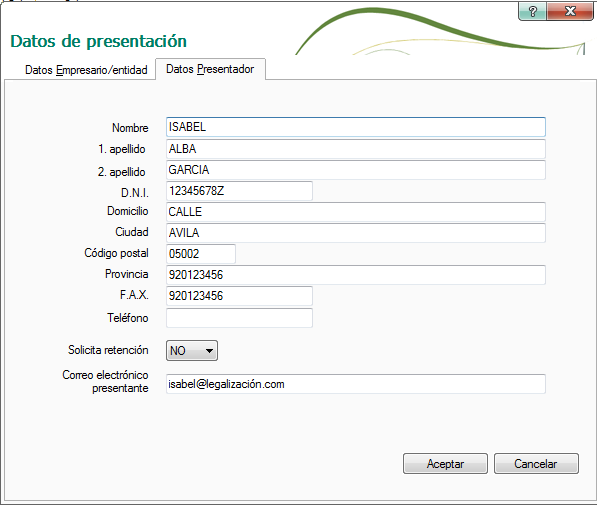This screenshot has height=505, width=597.
Task: Click the Teléfono label
Action: click(x=128, y=318)
